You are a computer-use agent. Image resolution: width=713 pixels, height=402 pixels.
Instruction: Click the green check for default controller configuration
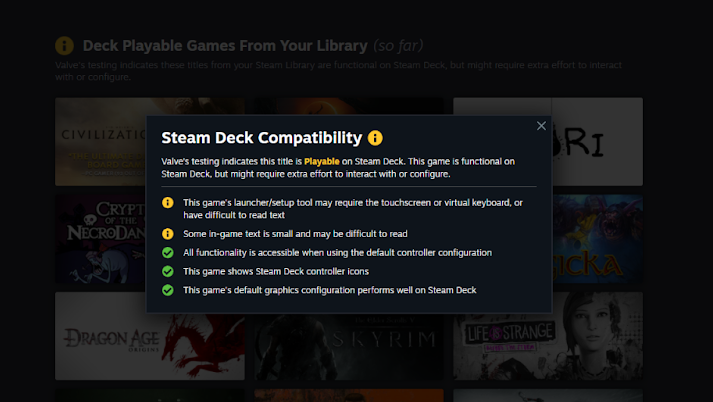pyautogui.click(x=168, y=253)
